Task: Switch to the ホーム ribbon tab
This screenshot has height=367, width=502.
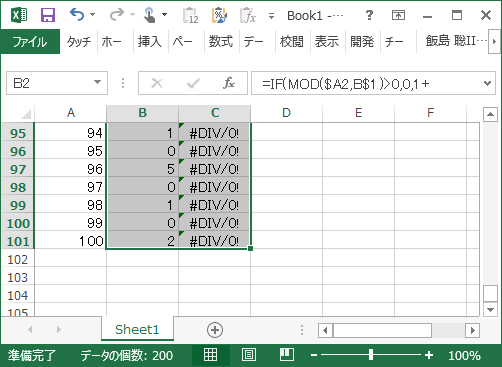Action: click(x=111, y=42)
